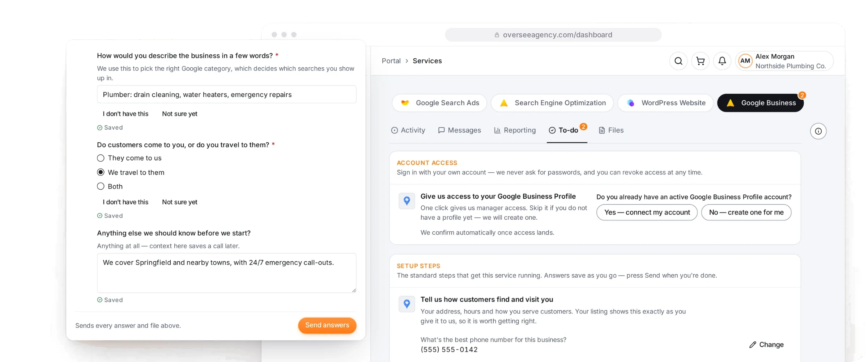Choose Yes — connect my account
Screen dimensions: 868x362
tap(647, 212)
